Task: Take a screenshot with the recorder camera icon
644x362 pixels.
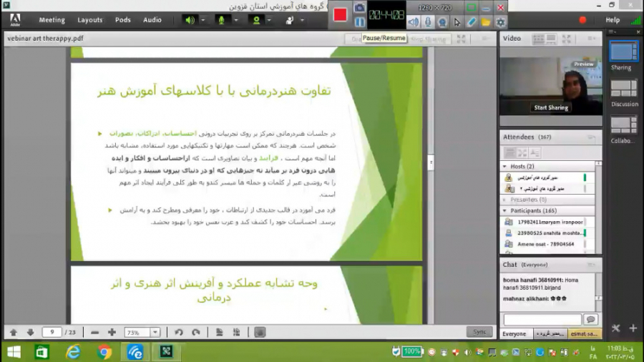Action: [x=360, y=7]
